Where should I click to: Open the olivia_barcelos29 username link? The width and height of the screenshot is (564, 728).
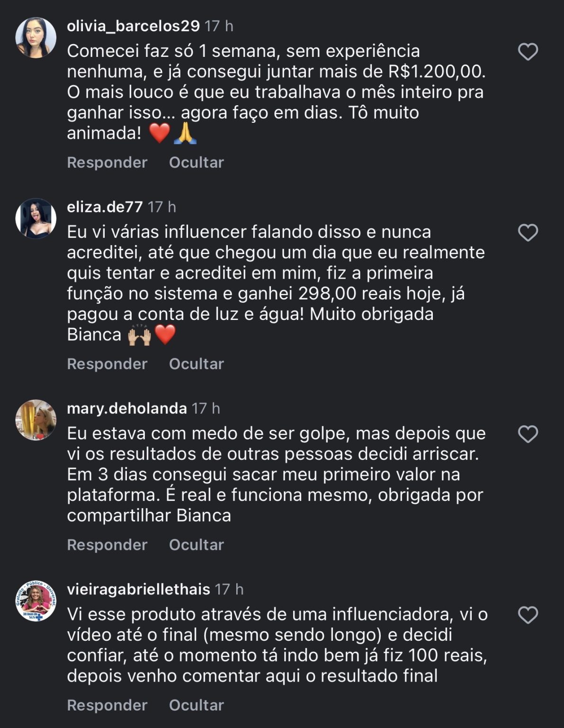[133, 26]
